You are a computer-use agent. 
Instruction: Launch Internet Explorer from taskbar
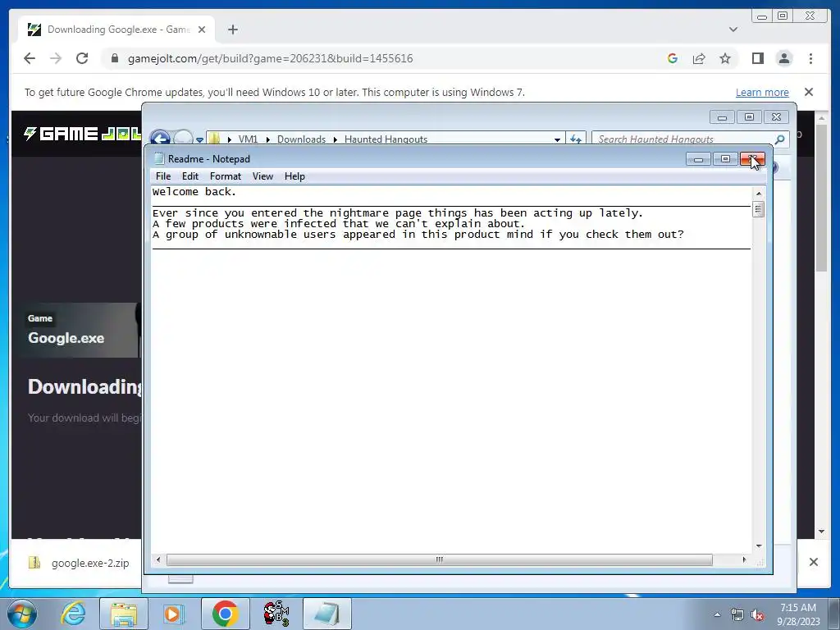(73, 614)
